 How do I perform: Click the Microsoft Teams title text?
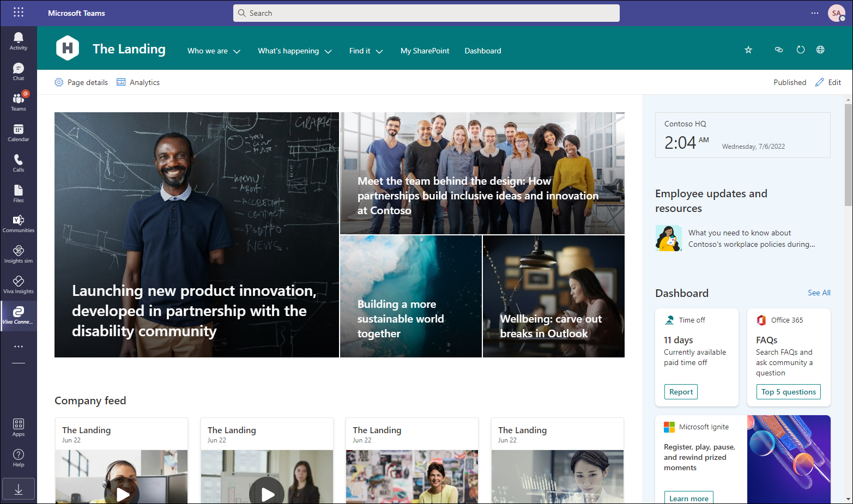pyautogui.click(x=76, y=13)
